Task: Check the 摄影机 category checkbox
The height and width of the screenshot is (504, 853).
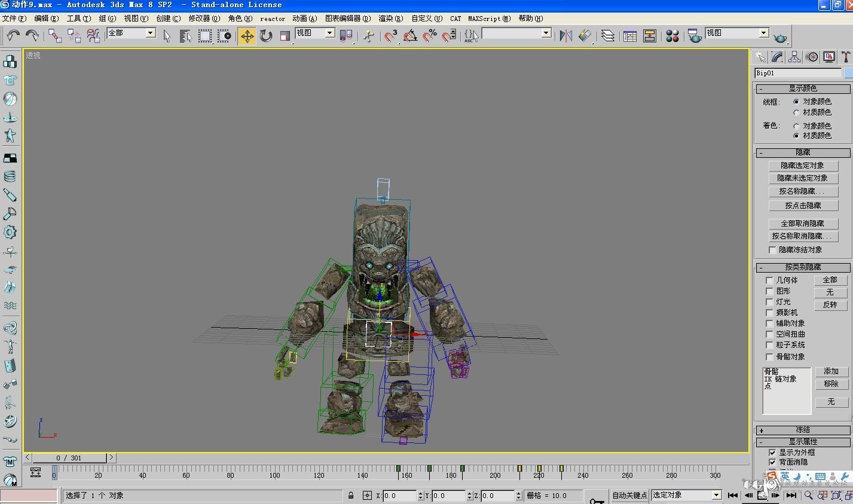Action: point(769,313)
